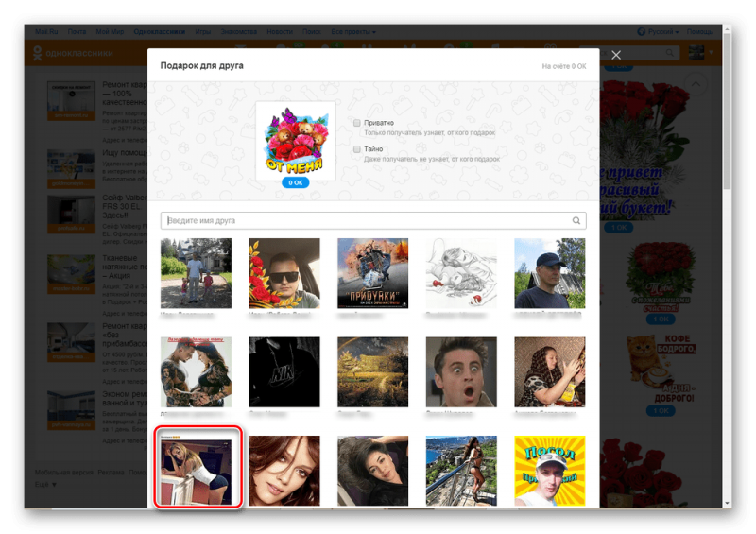The height and width of the screenshot is (534, 756).
Task: Click the 0 OK price badge under the gift
Action: tap(295, 182)
